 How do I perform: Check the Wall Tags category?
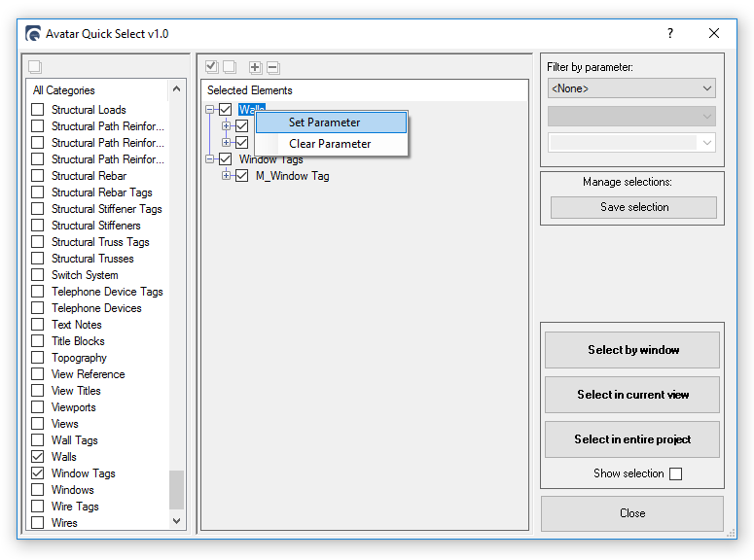[38, 439]
